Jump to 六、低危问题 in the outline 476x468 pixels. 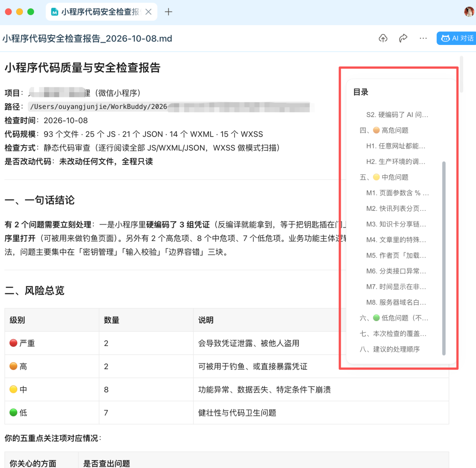394,318
